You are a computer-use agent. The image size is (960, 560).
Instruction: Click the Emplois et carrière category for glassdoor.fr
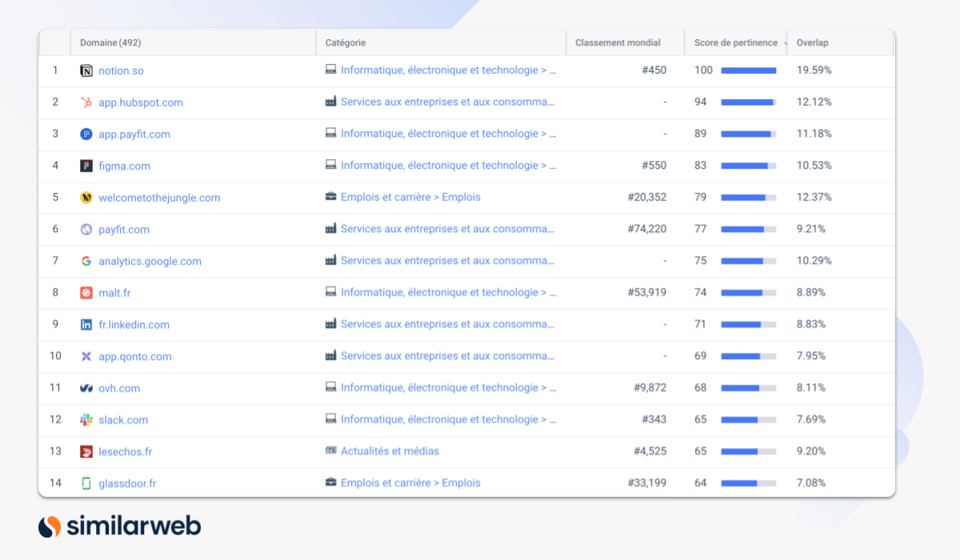point(410,483)
